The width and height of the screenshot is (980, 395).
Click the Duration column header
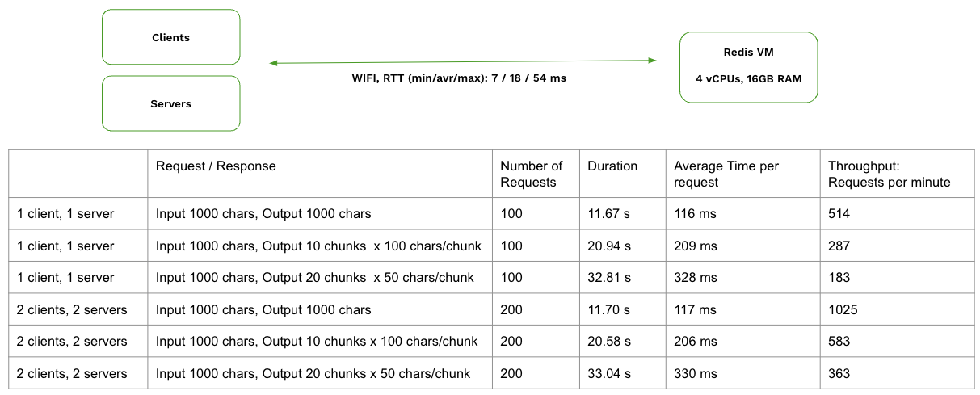622,174
